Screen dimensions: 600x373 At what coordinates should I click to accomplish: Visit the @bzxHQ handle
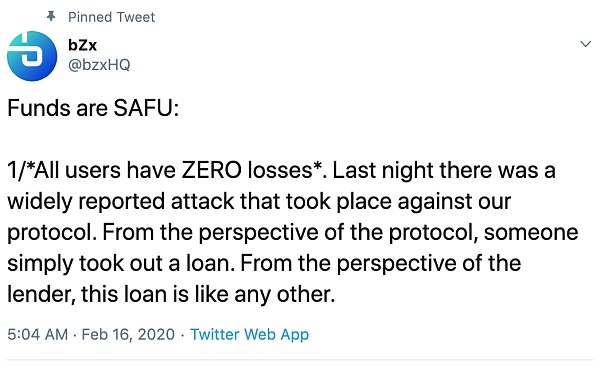(x=99, y=65)
